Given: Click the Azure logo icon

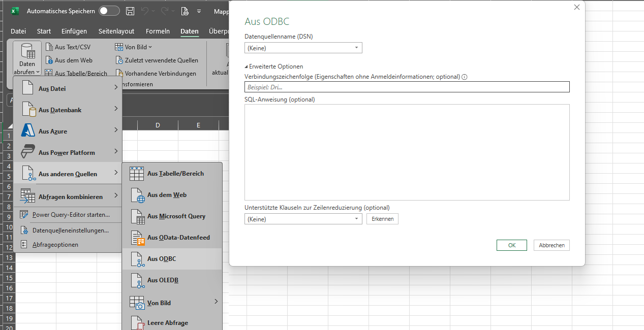Looking at the screenshot, I should coord(28,131).
